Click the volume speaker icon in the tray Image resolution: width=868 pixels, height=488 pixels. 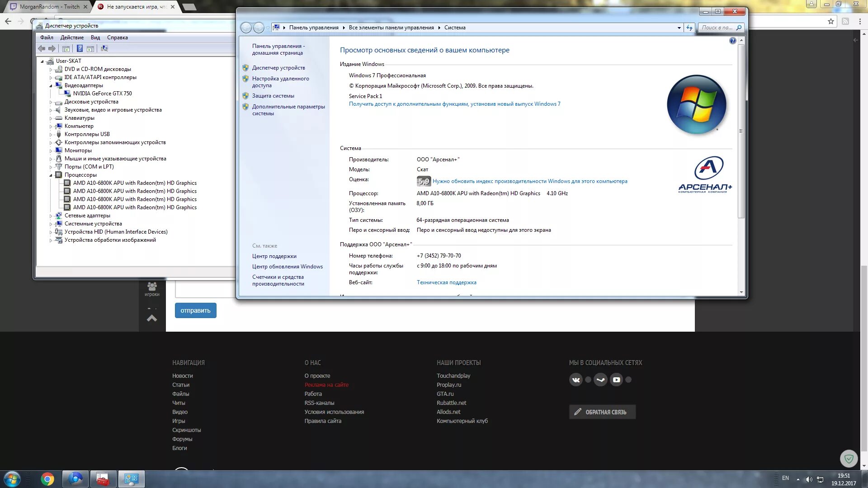pyautogui.click(x=809, y=479)
